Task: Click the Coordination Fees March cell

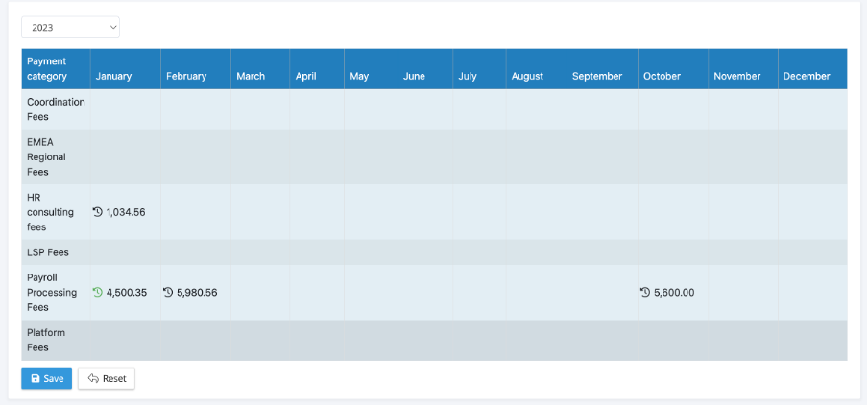Action: pos(260,109)
